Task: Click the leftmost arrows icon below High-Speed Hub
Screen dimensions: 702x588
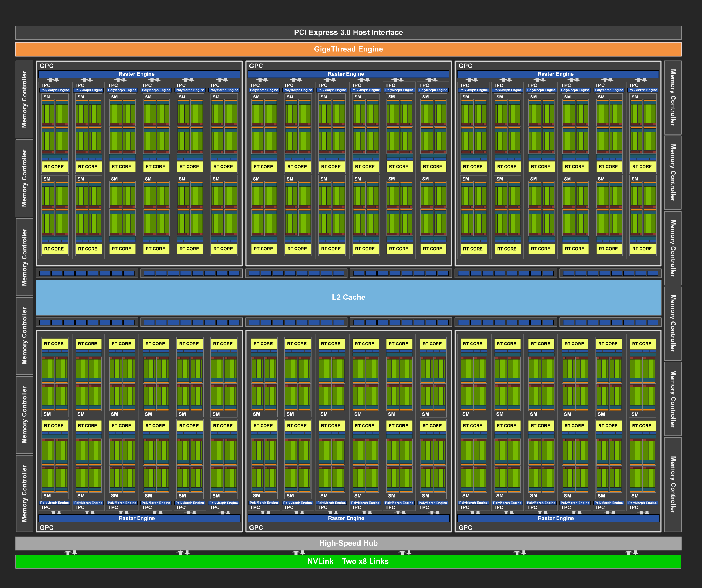Action: tap(71, 553)
